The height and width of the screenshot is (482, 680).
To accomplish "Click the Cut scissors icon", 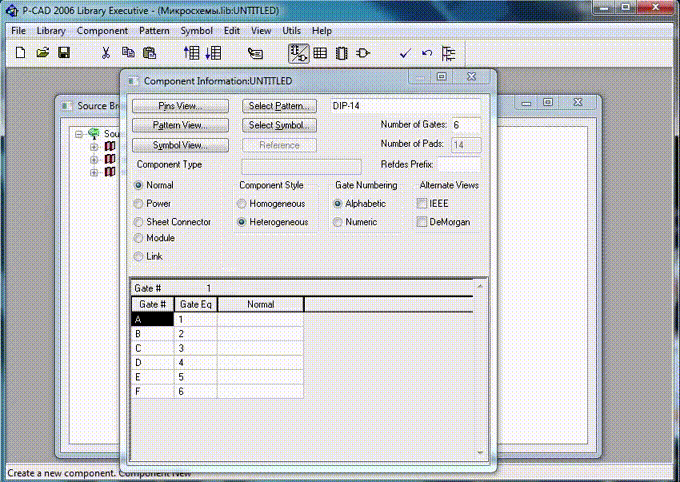I will click(105, 53).
